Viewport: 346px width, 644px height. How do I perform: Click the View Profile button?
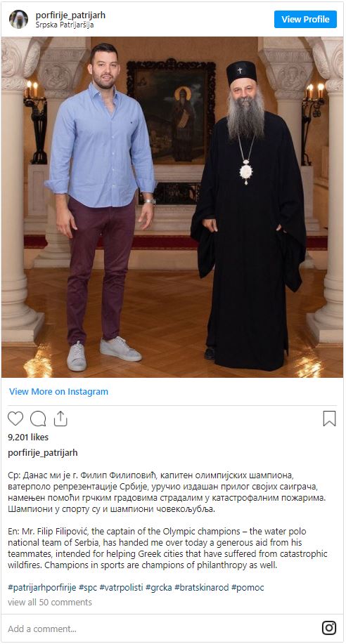click(x=305, y=19)
